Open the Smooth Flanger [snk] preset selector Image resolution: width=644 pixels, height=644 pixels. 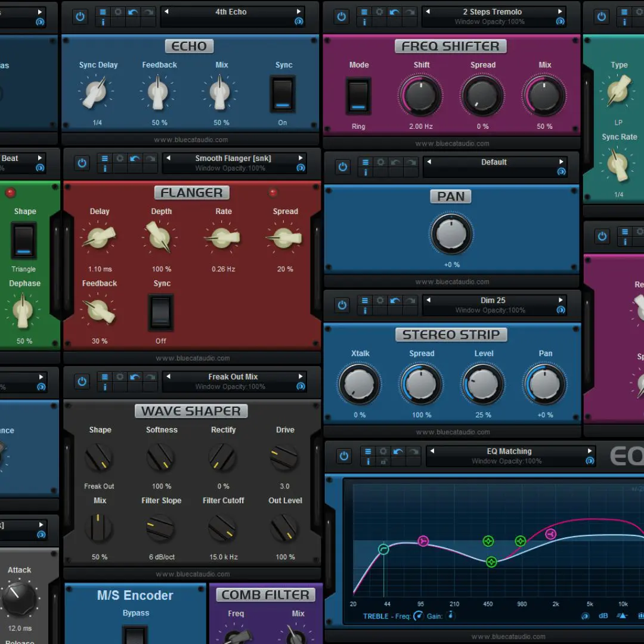click(x=234, y=163)
